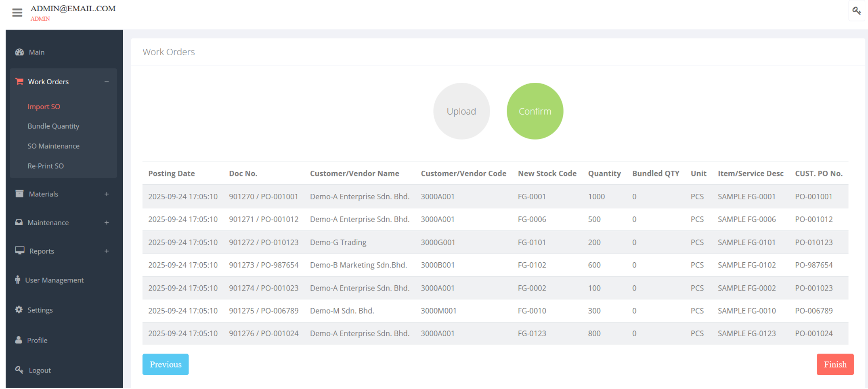The height and width of the screenshot is (389, 868).
Task: Click the Maintenance inbox icon
Action: coord(19,222)
